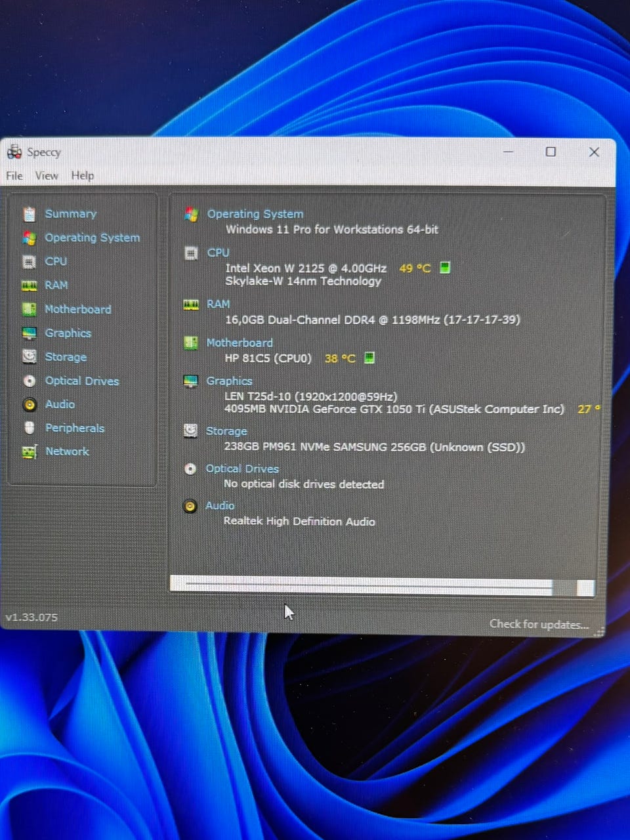This screenshot has width=630, height=840.
Task: Click the Graphics monitor icon in summary pane
Action: (190, 381)
